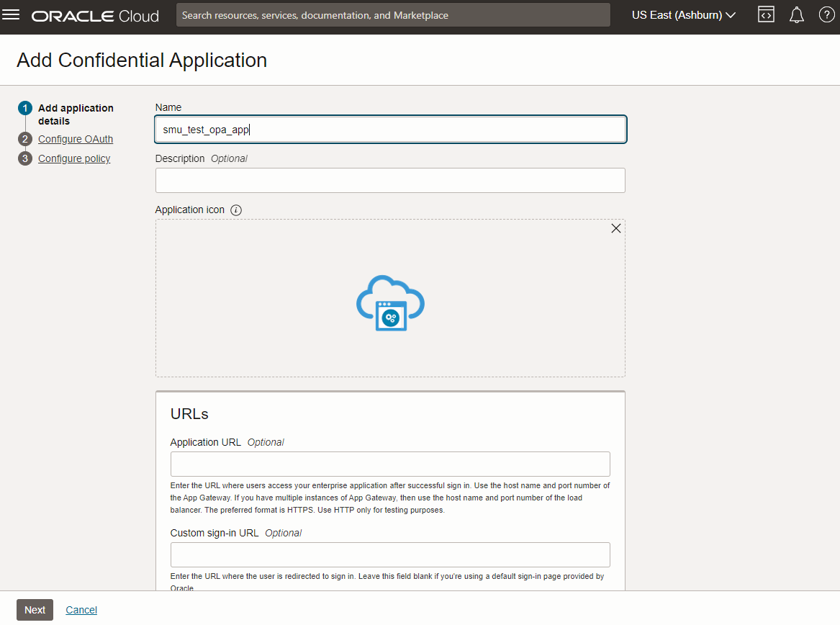The height and width of the screenshot is (625, 840).
Task: Click into the Description field
Action: point(390,181)
